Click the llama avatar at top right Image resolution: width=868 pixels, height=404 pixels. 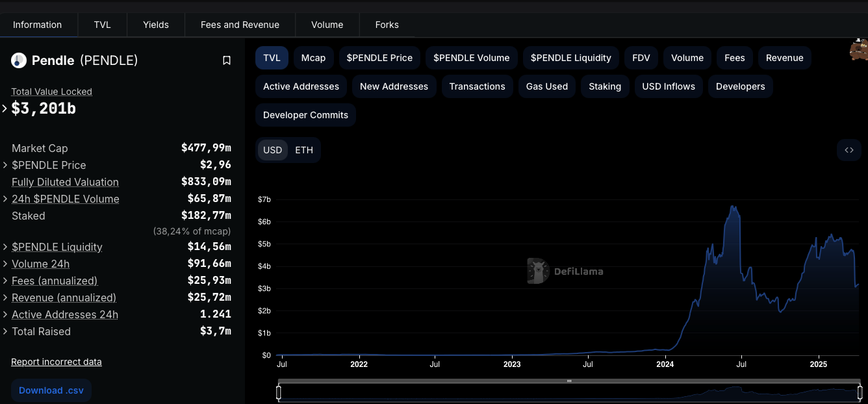click(859, 49)
